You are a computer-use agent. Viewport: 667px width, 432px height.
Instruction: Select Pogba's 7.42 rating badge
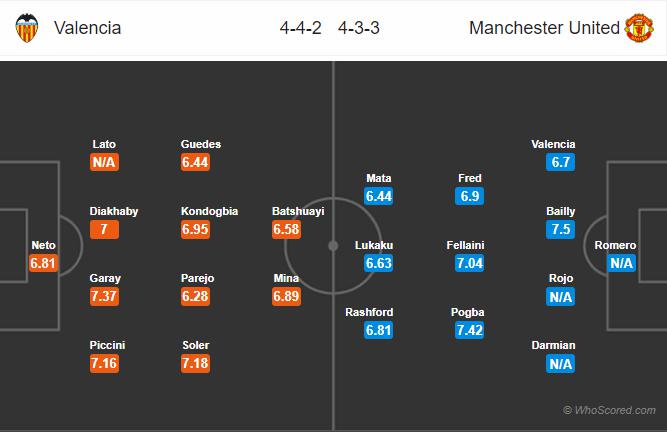[469, 332]
